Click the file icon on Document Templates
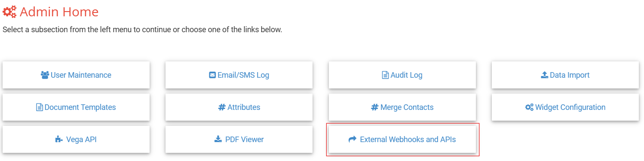Screen dimensions: 644x161 pos(39,107)
